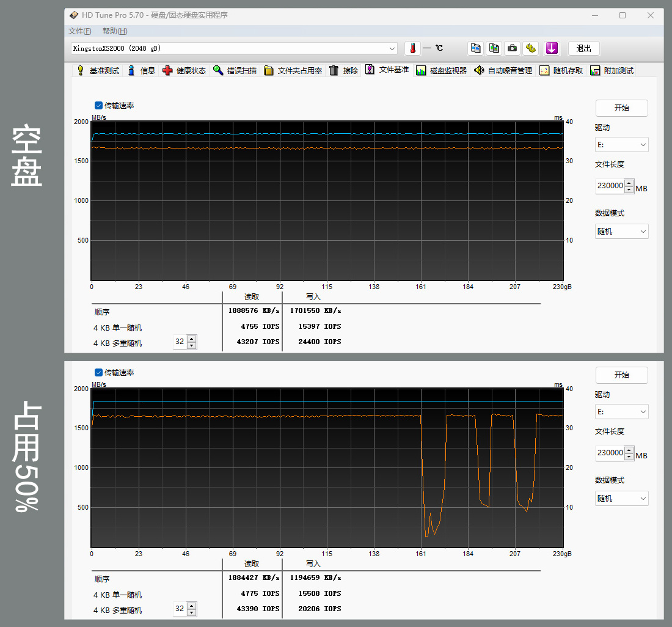Maximize the HD Tune Pro window
672x627 pixels.
[623, 15]
